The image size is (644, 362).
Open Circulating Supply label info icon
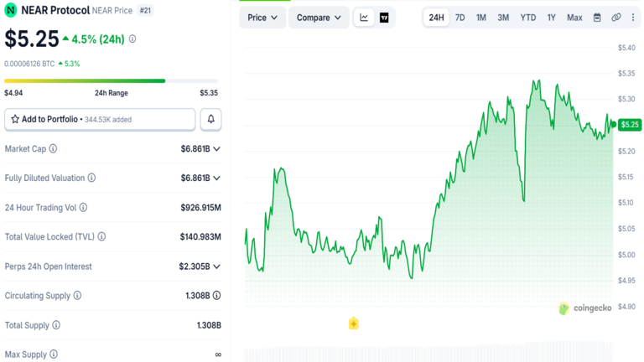coord(77,295)
